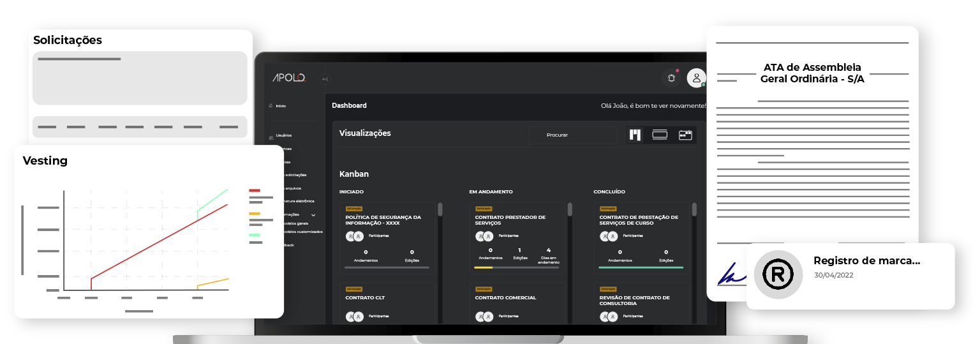Select the list view layout icon

click(x=660, y=135)
